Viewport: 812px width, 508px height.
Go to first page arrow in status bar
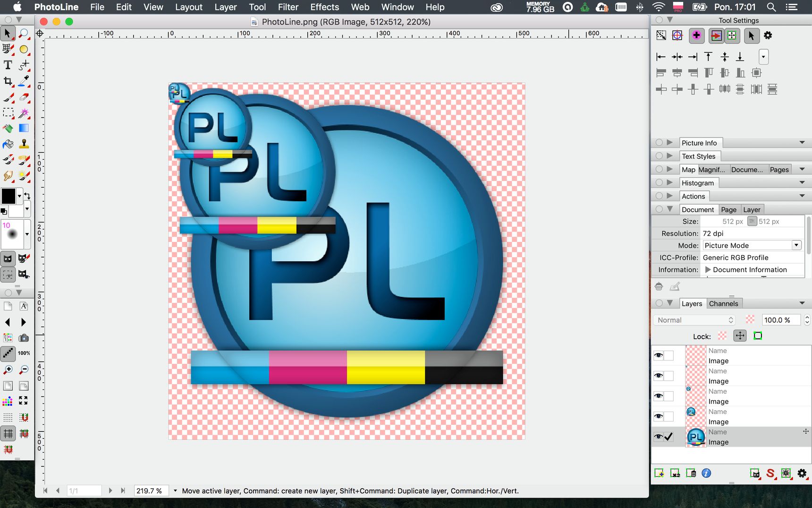(45, 491)
